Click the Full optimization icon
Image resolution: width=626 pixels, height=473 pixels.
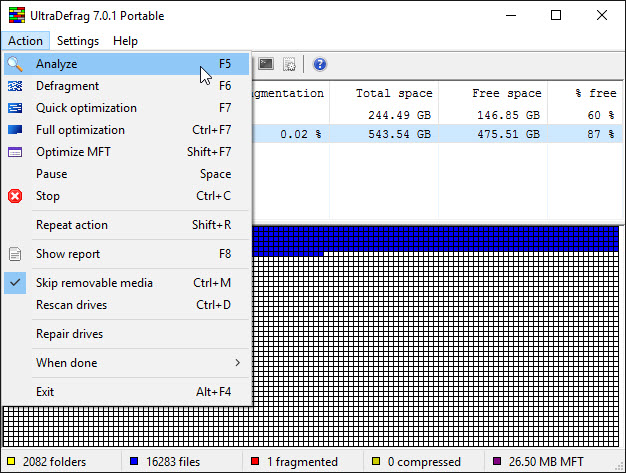(x=15, y=130)
